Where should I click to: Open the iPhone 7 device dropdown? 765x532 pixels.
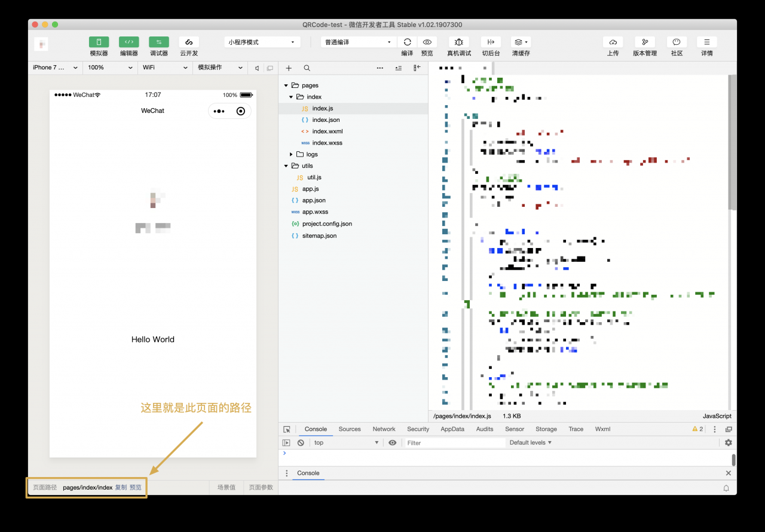pos(56,68)
